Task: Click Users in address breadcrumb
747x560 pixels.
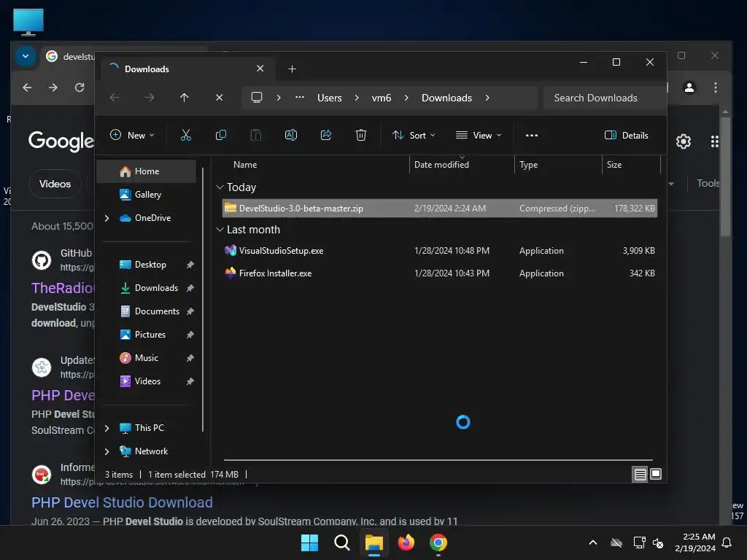Action: tap(329, 98)
